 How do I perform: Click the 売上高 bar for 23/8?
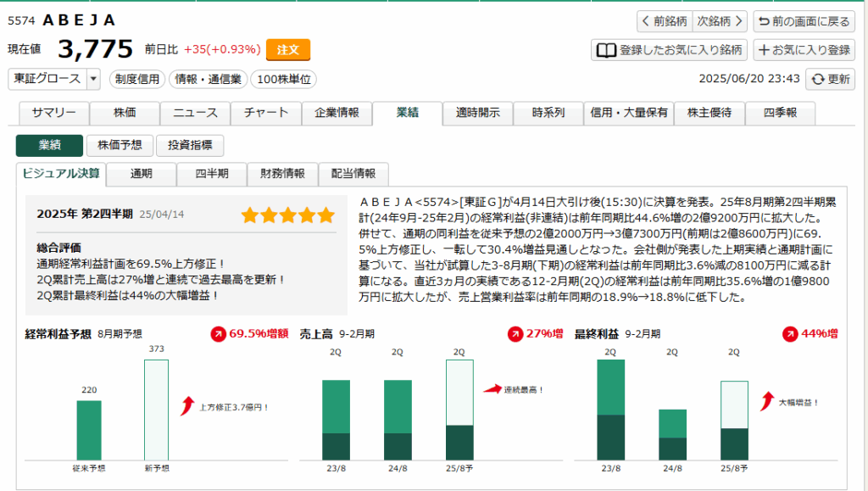(336, 420)
